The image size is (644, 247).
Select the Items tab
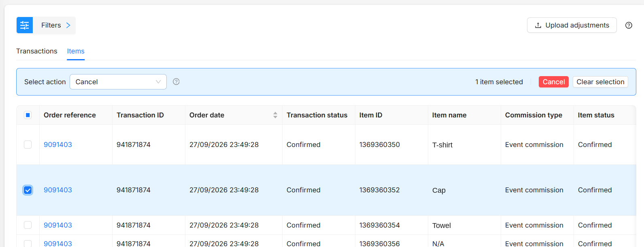[x=76, y=51]
